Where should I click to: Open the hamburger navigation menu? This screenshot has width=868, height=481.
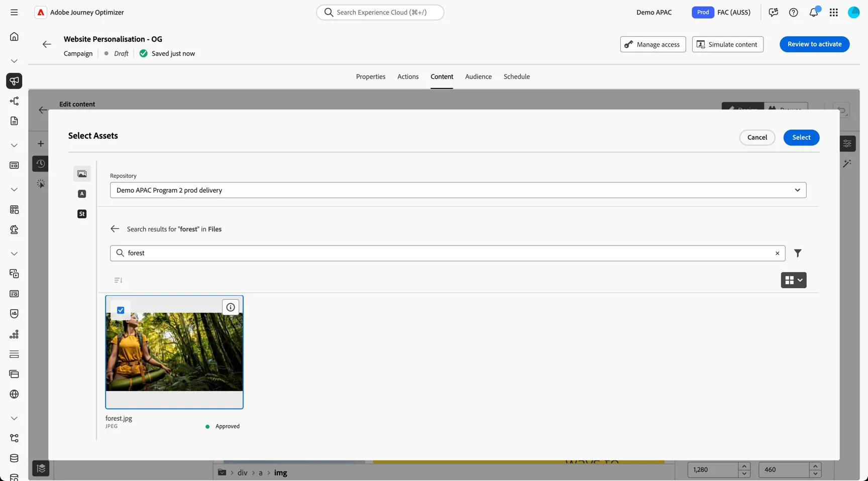pyautogui.click(x=14, y=12)
